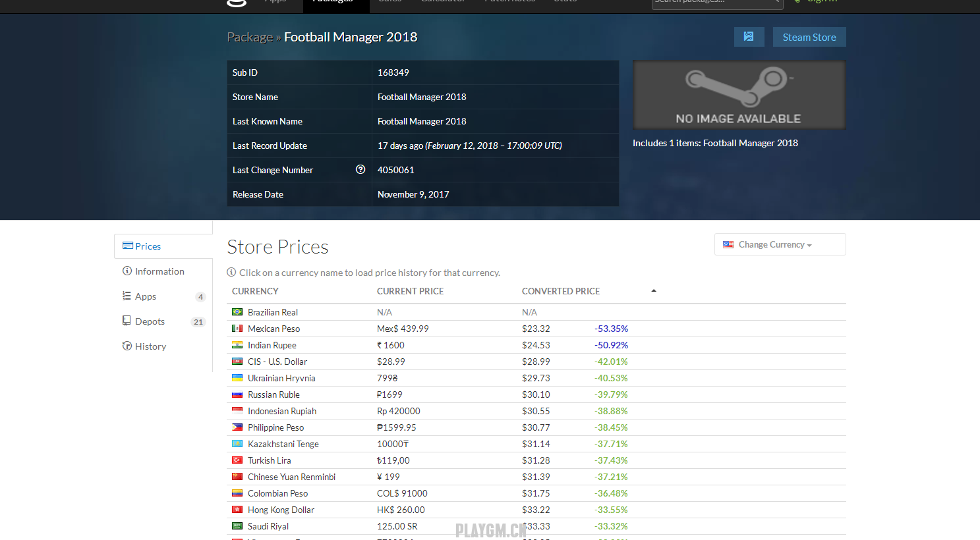Click the HK$ 260.00 price

click(401, 510)
